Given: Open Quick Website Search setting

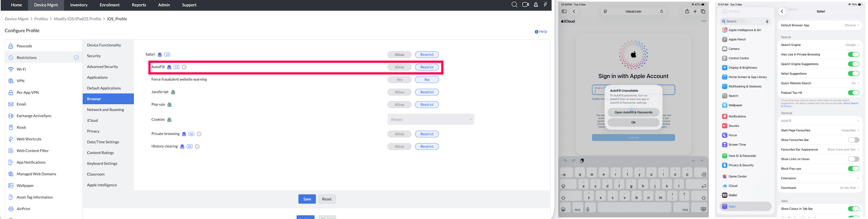Looking at the screenshot, I should coord(820,83).
